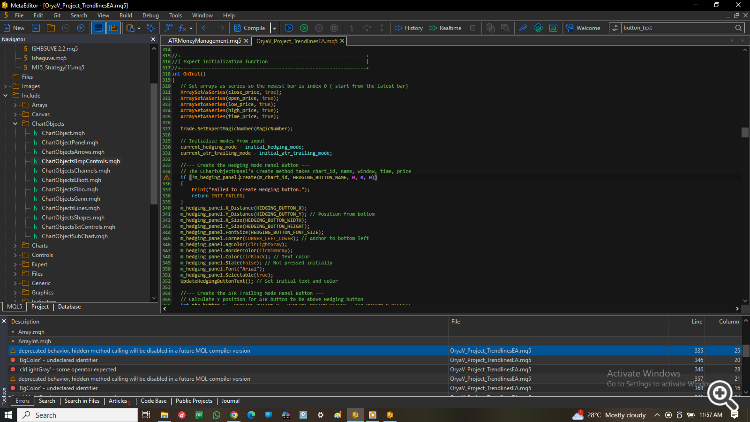The height and width of the screenshot is (422, 750).
Task: Open the Edit menu
Action: point(38,15)
